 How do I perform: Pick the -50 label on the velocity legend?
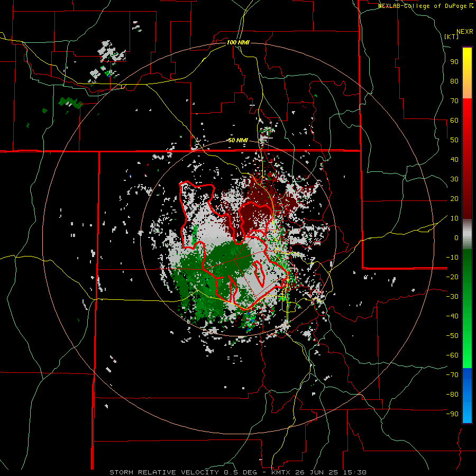click(x=452, y=336)
